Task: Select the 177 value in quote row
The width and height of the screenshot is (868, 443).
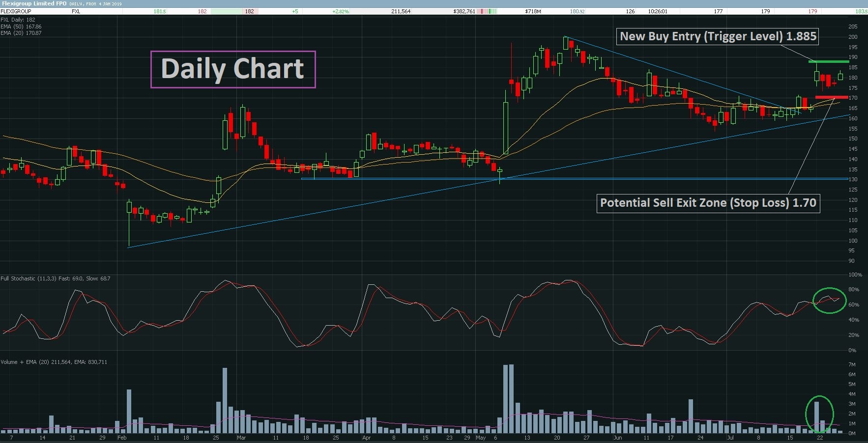Action: click(719, 11)
